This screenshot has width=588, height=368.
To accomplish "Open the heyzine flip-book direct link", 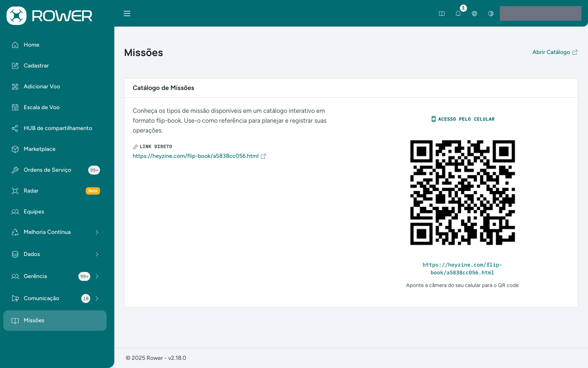I will tap(196, 156).
